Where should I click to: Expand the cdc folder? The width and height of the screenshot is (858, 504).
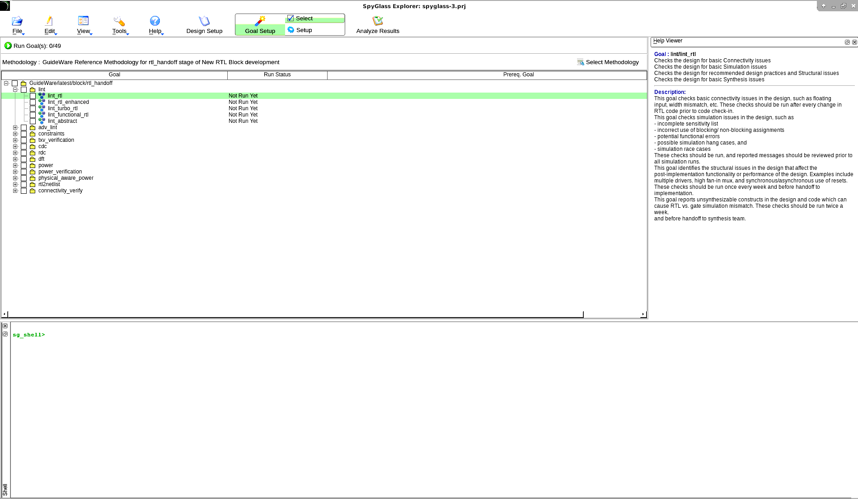(15, 146)
